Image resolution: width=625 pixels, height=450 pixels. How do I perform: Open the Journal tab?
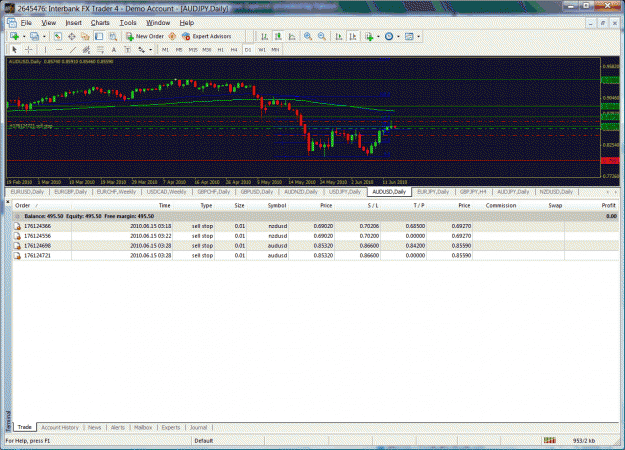[x=198, y=427]
